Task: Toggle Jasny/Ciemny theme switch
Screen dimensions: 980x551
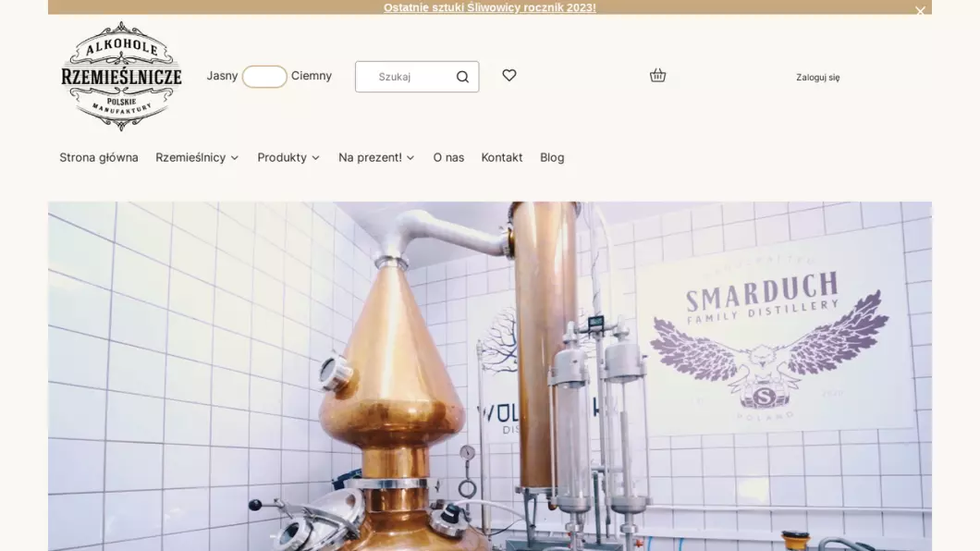Action: click(264, 76)
